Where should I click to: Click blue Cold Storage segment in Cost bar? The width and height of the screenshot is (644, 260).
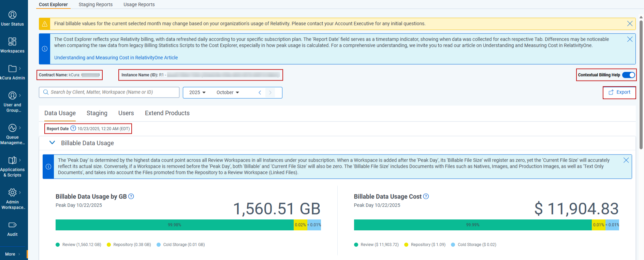[x=612, y=225]
